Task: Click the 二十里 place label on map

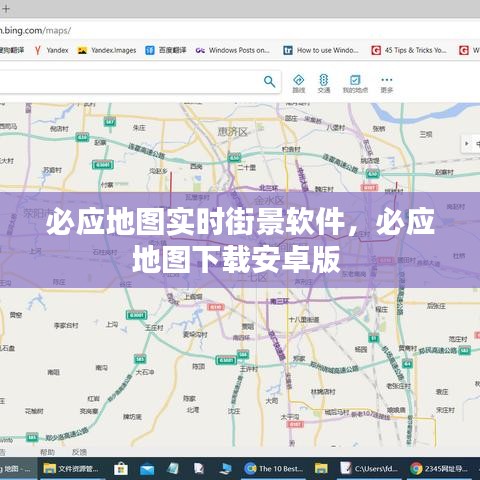Action: click(x=247, y=167)
